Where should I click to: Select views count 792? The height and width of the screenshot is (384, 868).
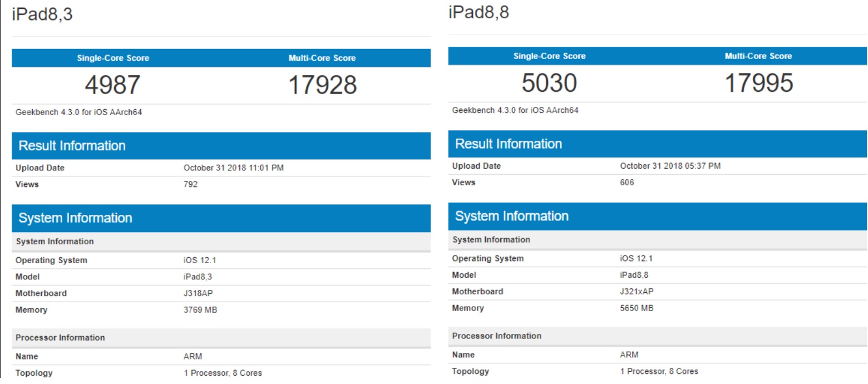[x=191, y=184]
